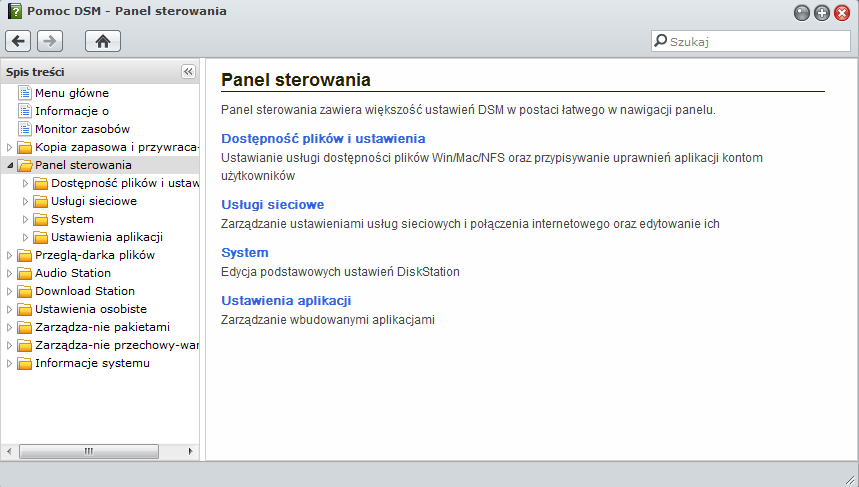Select Monitor zasobów in contents tree
The width and height of the screenshot is (859, 487).
tap(82, 129)
